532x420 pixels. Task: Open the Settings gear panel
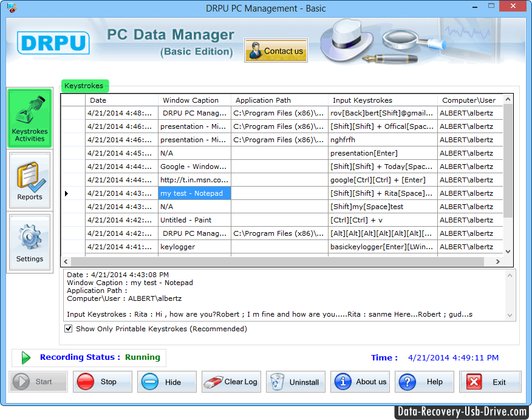[30, 242]
